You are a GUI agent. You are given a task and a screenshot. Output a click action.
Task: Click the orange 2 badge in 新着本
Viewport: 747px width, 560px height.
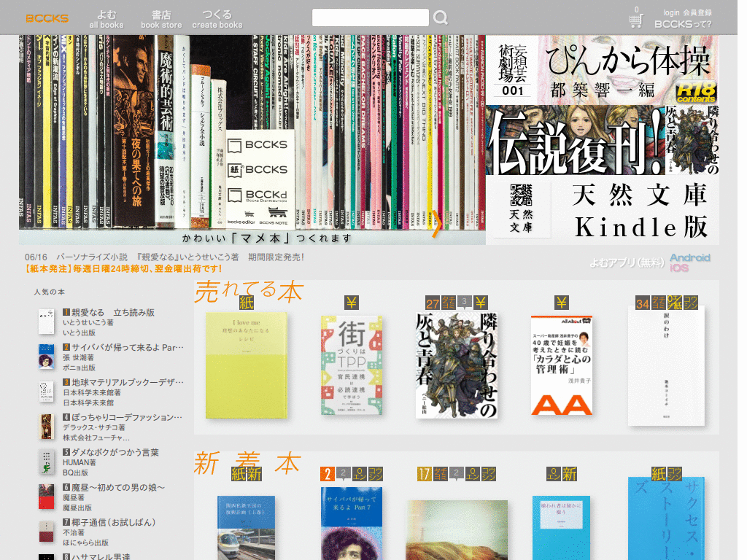tap(328, 474)
